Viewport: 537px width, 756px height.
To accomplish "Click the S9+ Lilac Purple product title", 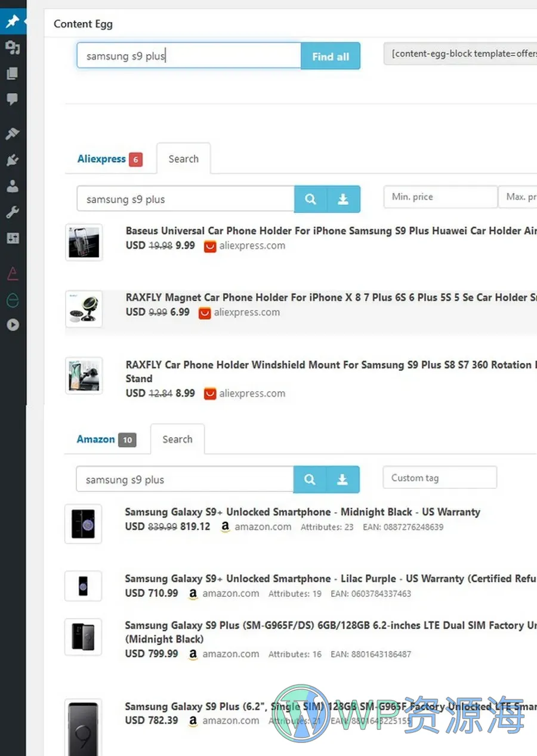I will point(331,579).
